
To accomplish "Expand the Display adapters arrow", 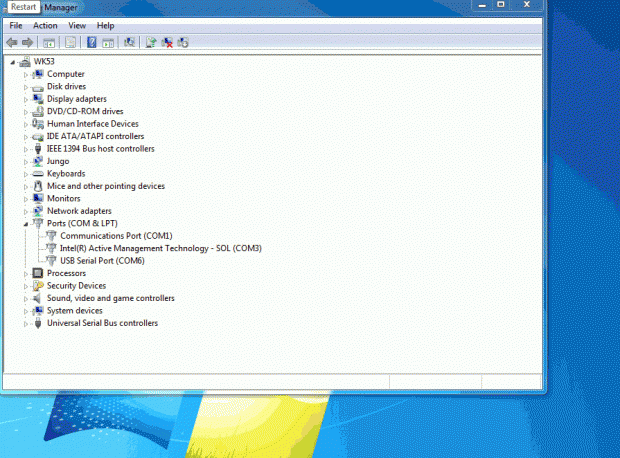I will click(26, 100).
